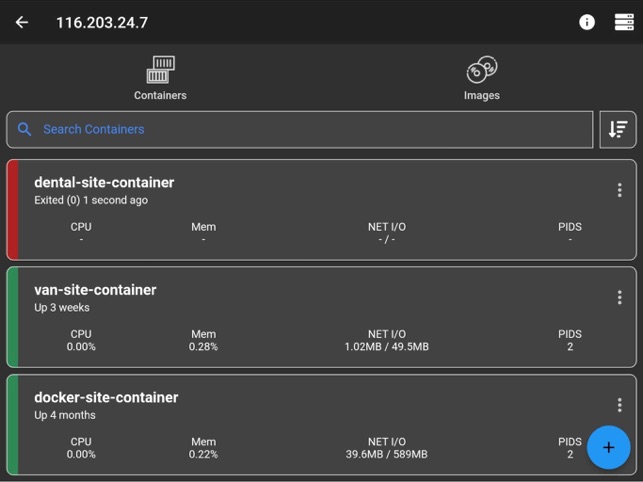
Task: Select the Images discs icon
Action: point(482,69)
